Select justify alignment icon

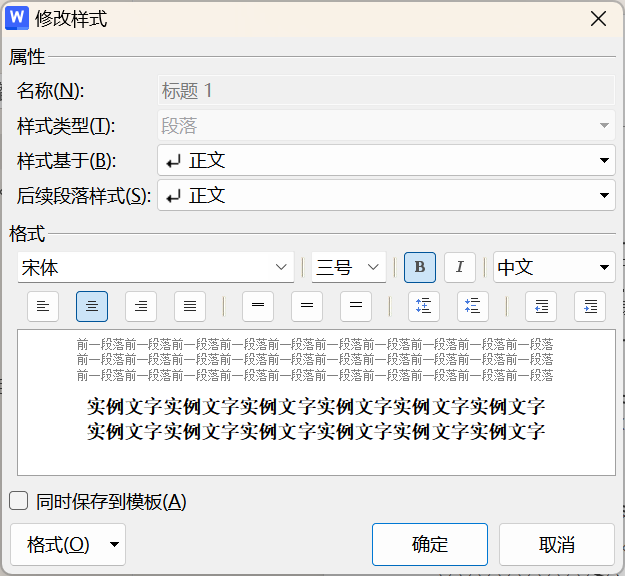tap(190, 306)
